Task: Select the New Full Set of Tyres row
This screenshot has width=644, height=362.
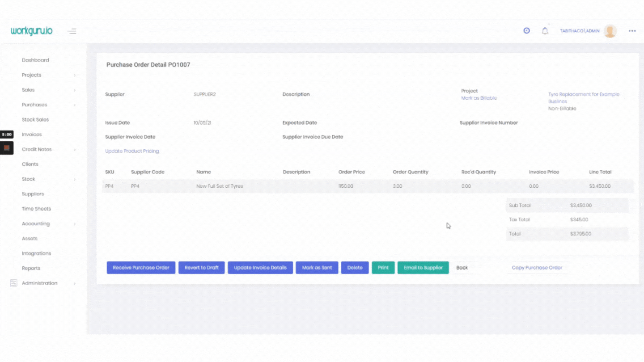Action: coord(220,186)
